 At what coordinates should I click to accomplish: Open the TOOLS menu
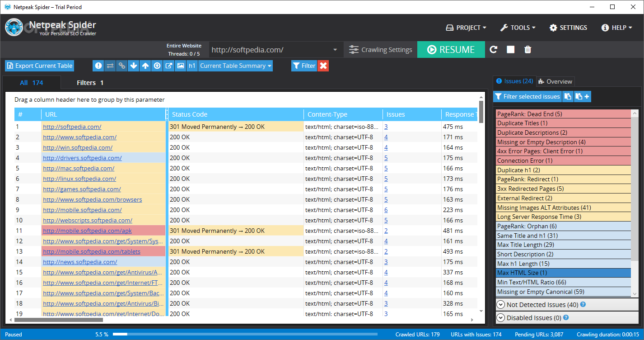[518, 28]
